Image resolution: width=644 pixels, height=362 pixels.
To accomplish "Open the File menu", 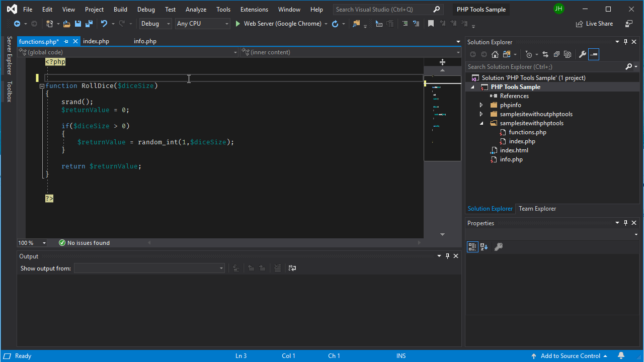I will coord(28,9).
